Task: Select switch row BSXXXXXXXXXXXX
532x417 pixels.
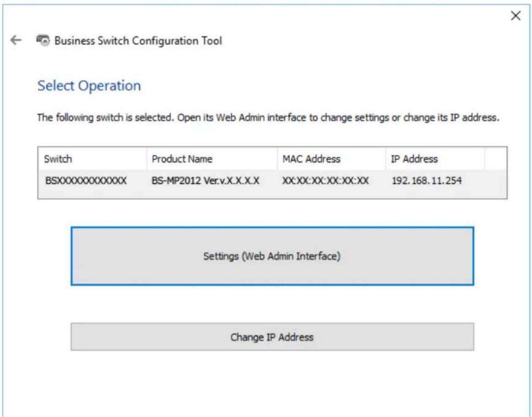Action: [x=272, y=181]
